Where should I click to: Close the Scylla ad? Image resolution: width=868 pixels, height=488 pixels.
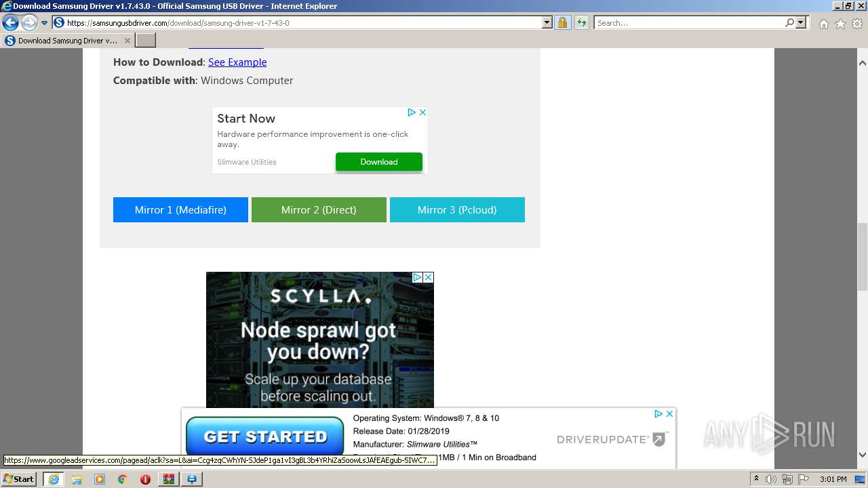[x=429, y=277]
